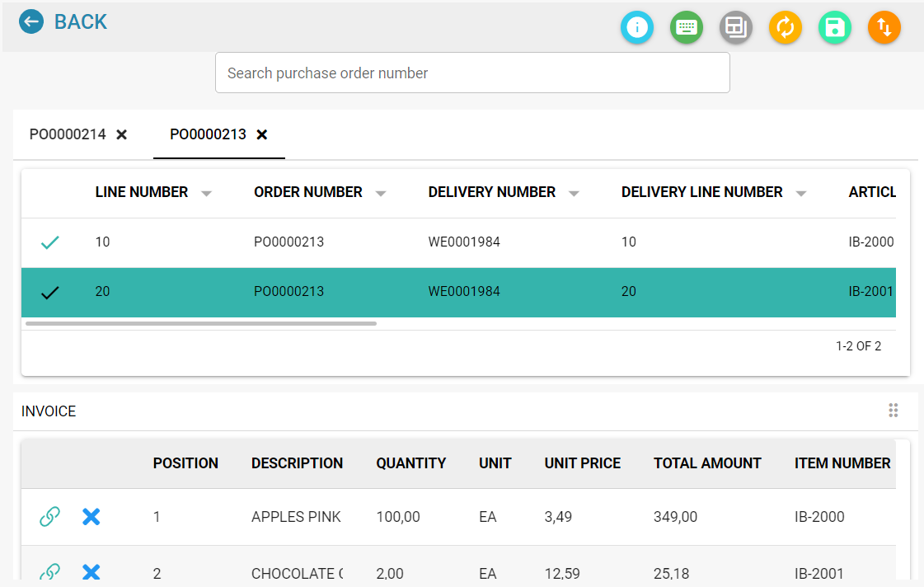
Task: Open ORDER NUMBER column dropdown arrow
Action: 381,193
